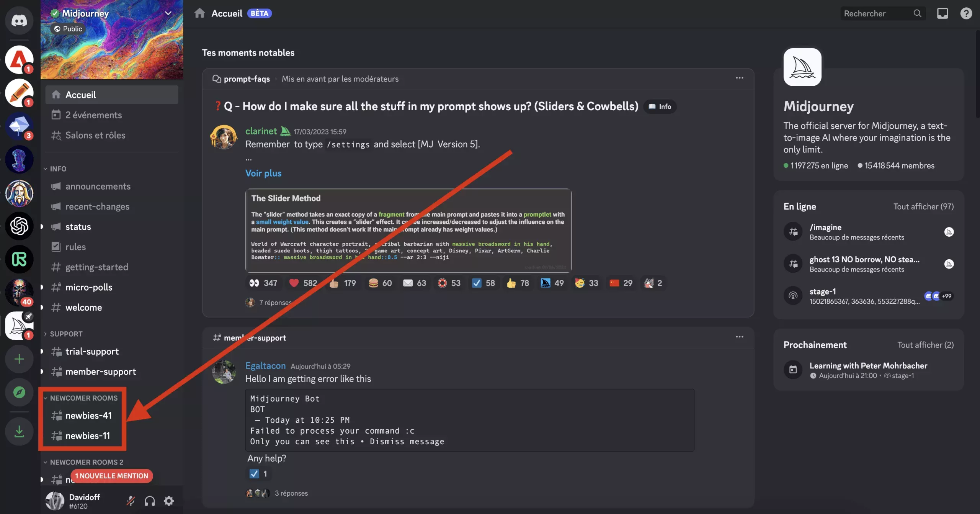Image resolution: width=980 pixels, height=514 pixels.
Task: Select the Midjourney sailboat server icon
Action: [19, 326]
